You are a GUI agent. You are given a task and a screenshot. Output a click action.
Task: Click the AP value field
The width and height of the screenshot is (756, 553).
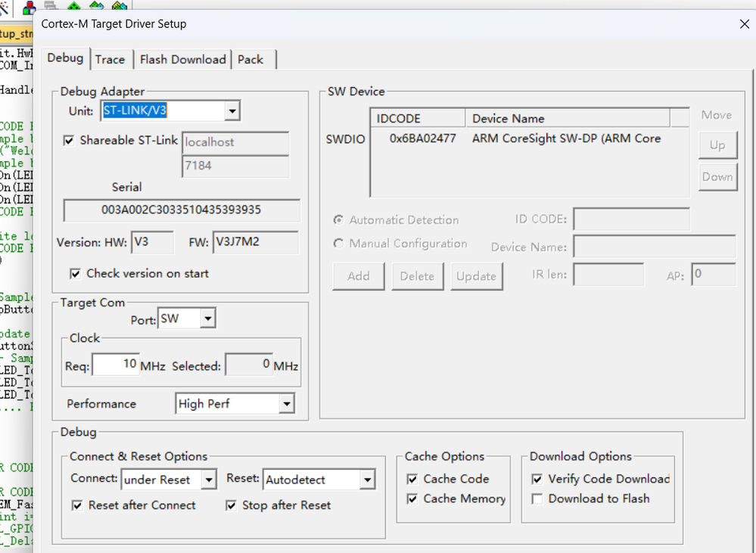714,275
